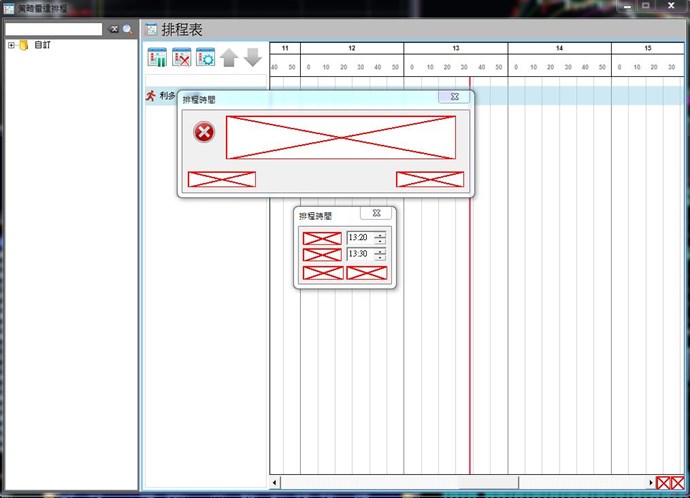The width and height of the screenshot is (690, 498).
Task: Open schedule settings via the gear icon
Action: (x=205, y=58)
